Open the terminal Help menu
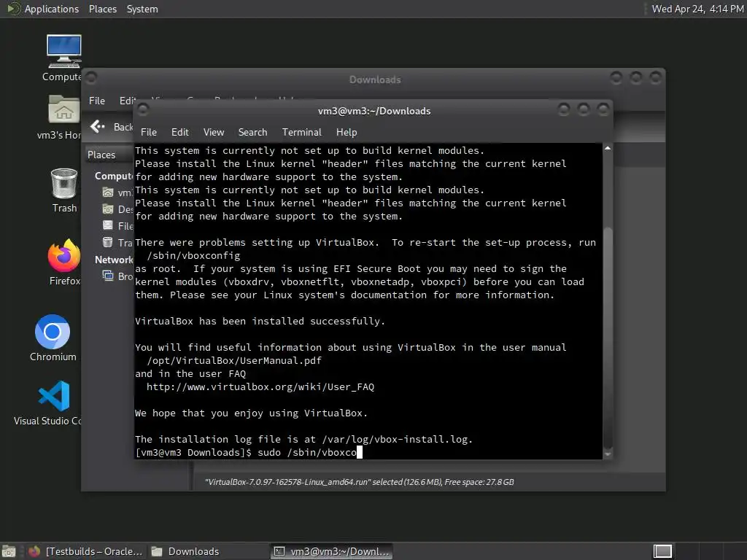Screen dimensions: 747x560 [x=347, y=132]
